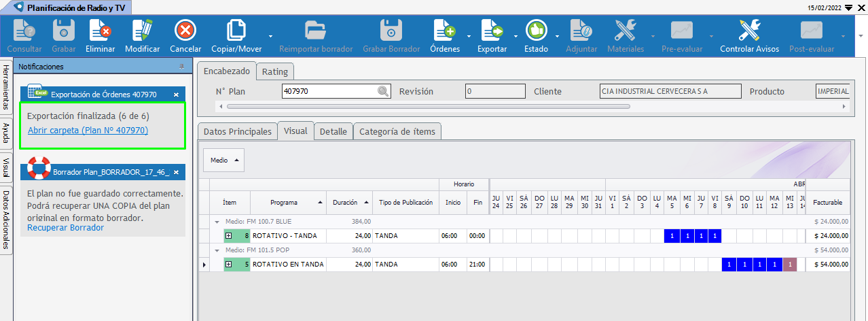Click the Órdenes toolbar icon
The width and height of the screenshot is (868, 321).
point(445,31)
